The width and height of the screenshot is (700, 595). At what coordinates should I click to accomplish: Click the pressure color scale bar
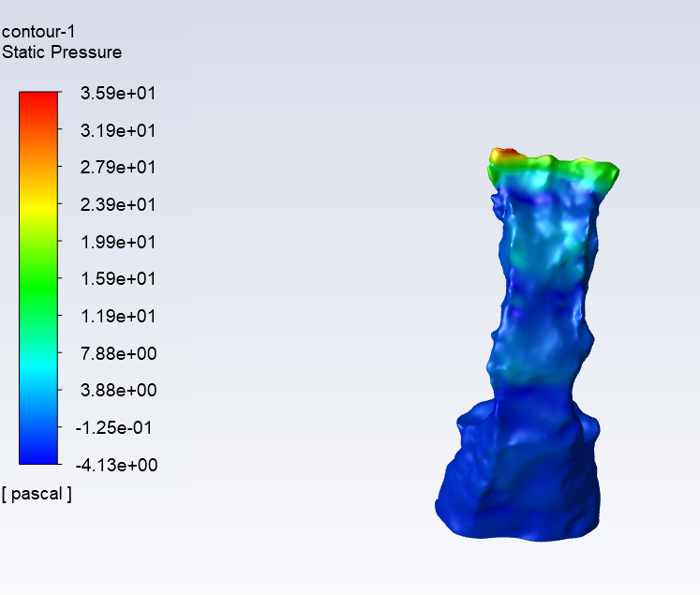38,278
